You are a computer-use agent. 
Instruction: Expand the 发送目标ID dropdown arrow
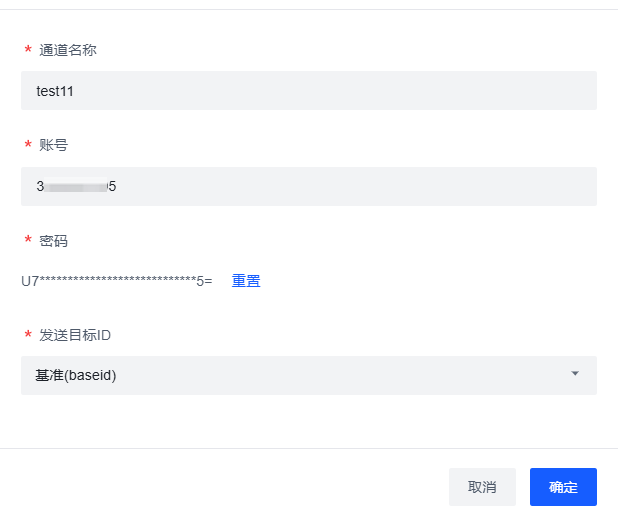click(575, 374)
